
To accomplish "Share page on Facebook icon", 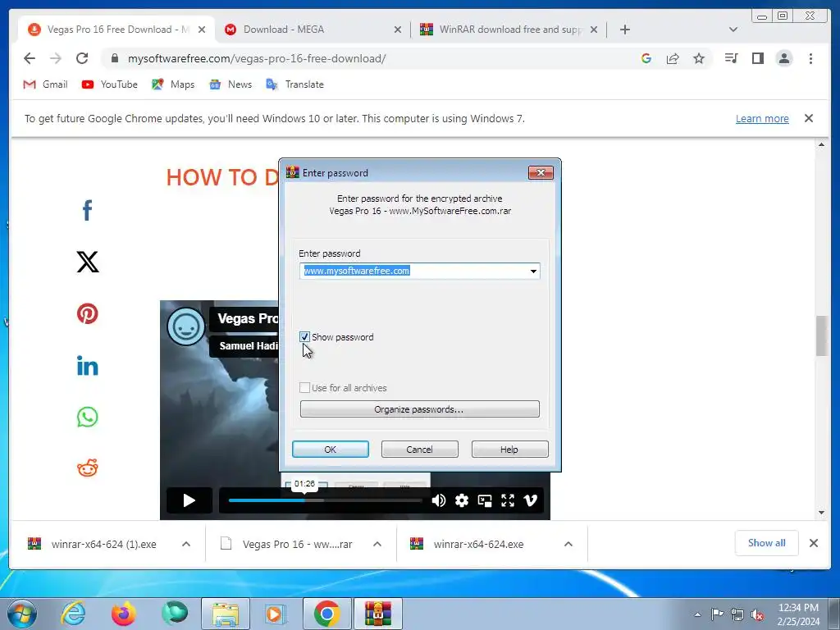I will pos(87,210).
